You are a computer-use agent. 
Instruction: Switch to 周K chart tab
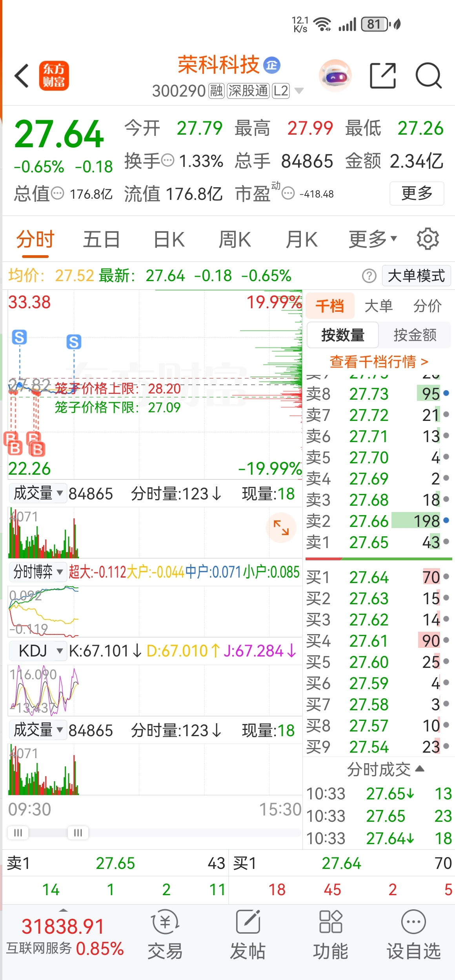pos(235,239)
